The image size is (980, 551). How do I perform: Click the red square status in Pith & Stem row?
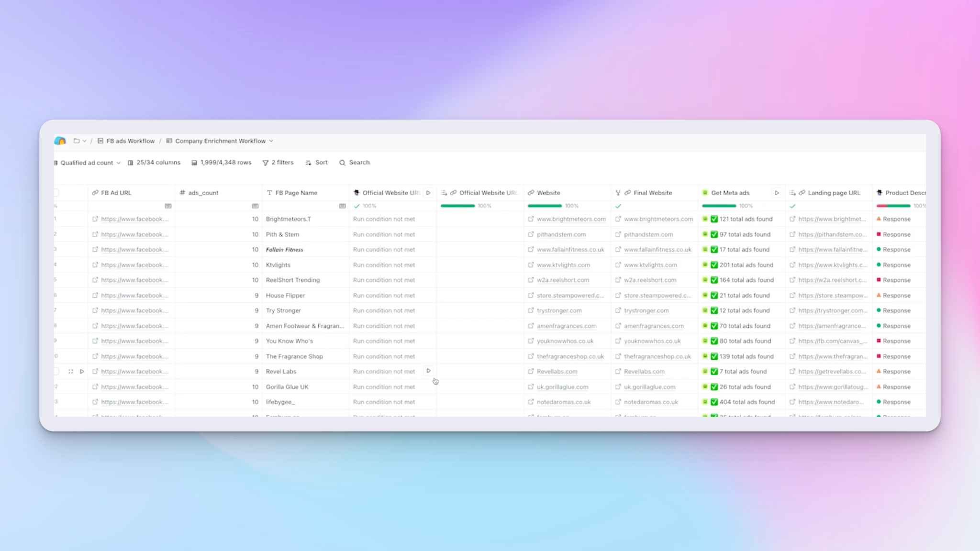tap(879, 234)
